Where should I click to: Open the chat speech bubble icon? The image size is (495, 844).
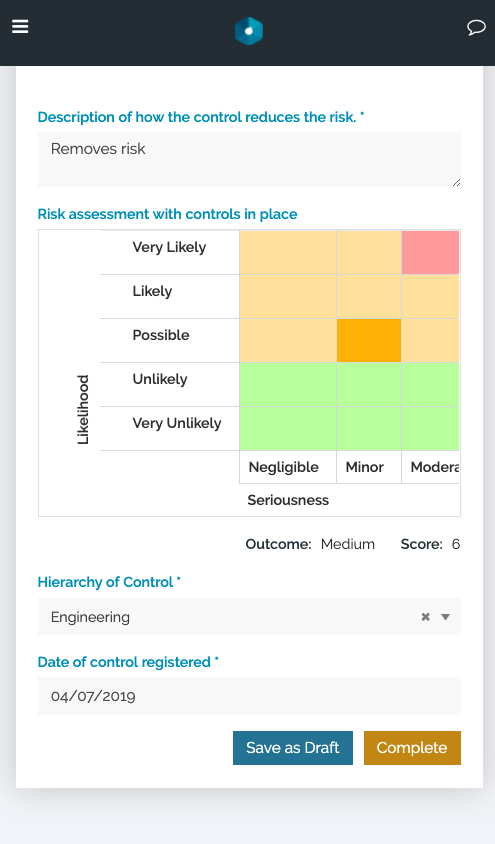coord(476,27)
